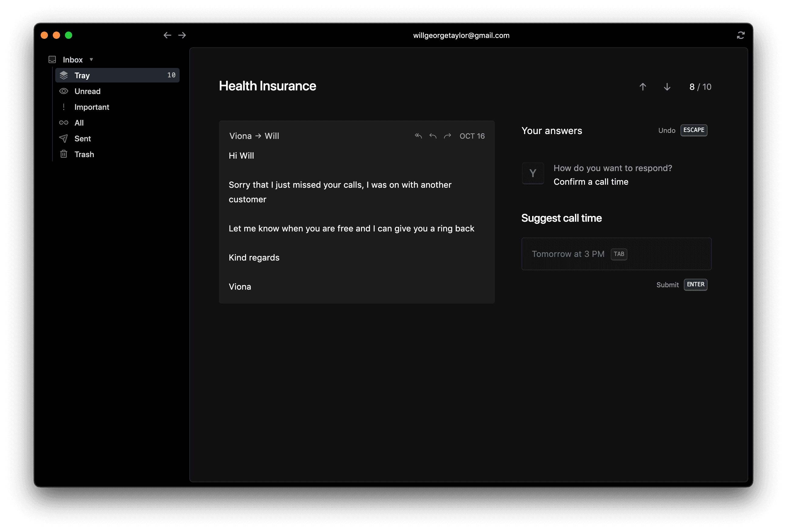Toggle the Unread filter in sidebar
Viewport: 787px width, 532px height.
87,91
